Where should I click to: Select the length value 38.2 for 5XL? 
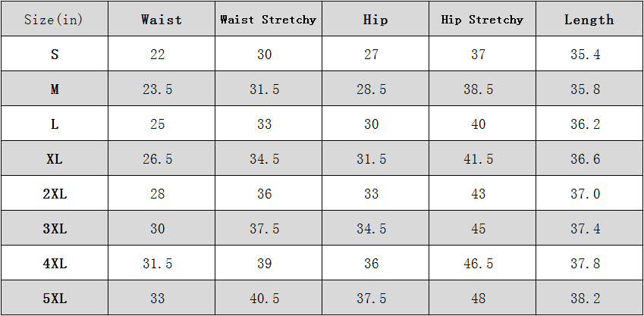(586, 299)
